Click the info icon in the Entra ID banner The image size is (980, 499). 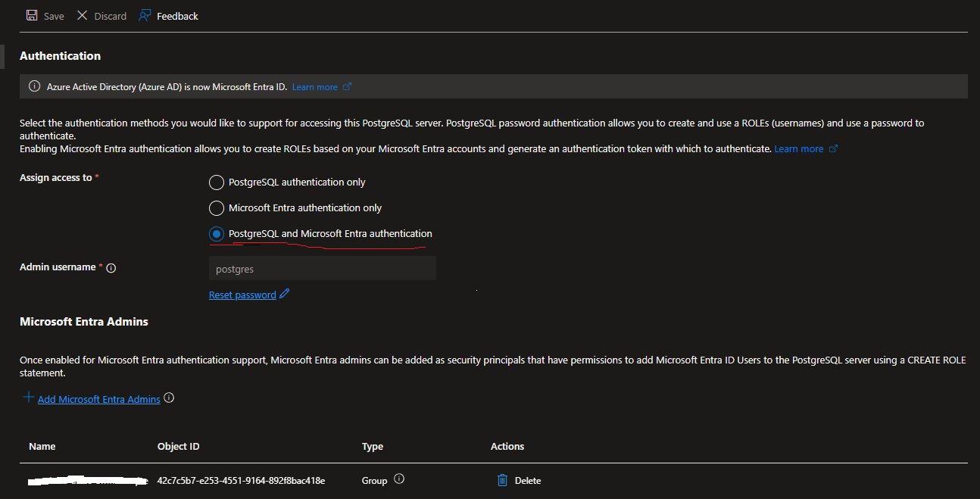point(34,87)
